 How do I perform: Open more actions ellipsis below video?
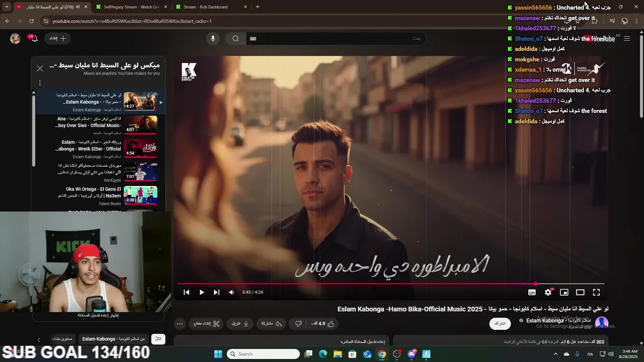[x=180, y=324]
